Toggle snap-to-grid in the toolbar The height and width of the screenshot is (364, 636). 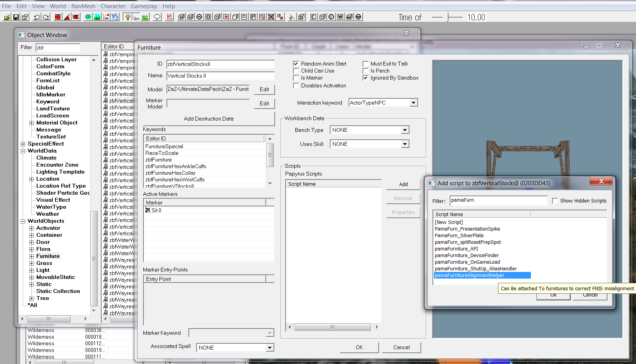[57, 17]
